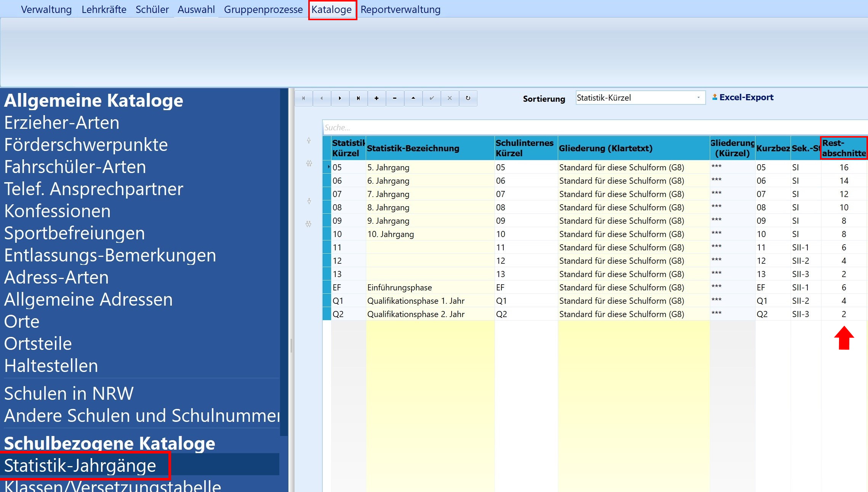Move entry down with single down arrow
The height and width of the screenshot is (492, 868).
pos(309,201)
